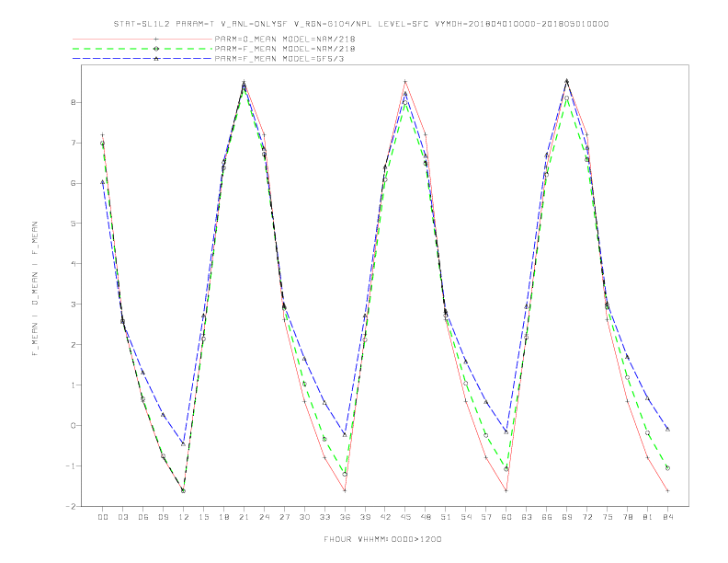Click x-axis tick label 03
Image resolution: width=728 pixels, height=563 pixels.
coord(122,517)
